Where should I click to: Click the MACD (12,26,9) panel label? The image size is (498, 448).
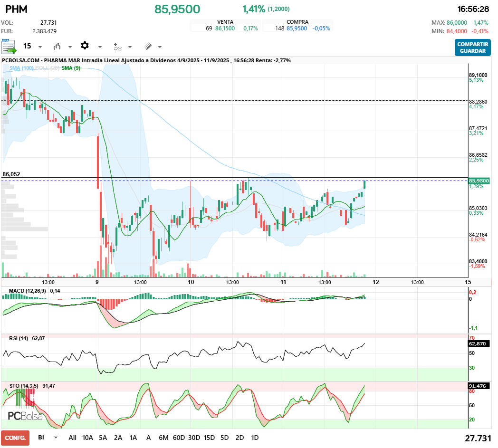pos(27,291)
